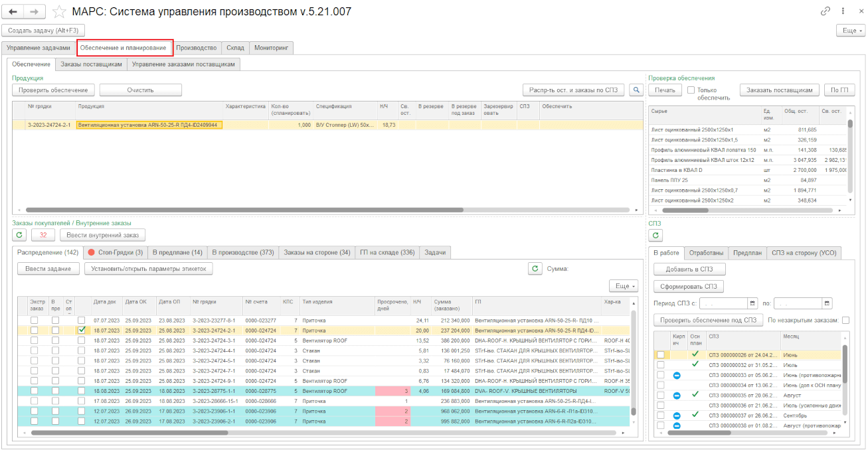Refresh the Заказы покупателей list
The width and height of the screenshot is (868, 452).
(19, 234)
